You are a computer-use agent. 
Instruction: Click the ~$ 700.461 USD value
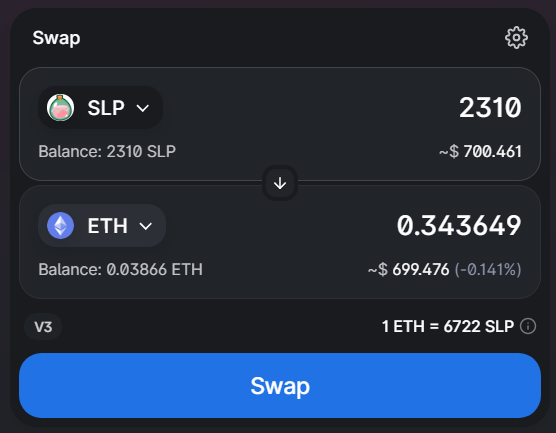pos(480,152)
